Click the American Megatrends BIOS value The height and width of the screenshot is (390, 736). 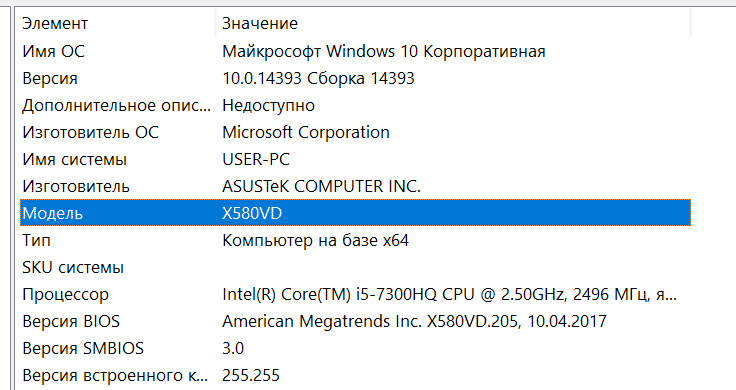(x=414, y=321)
